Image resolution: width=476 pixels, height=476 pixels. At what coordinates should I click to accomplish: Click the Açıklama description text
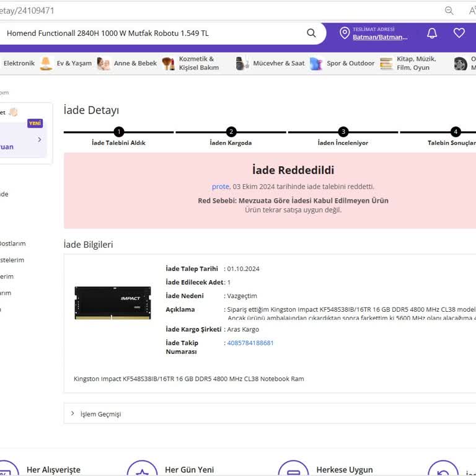point(351,313)
